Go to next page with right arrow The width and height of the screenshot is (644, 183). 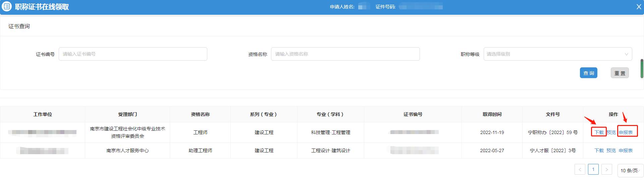(606, 170)
